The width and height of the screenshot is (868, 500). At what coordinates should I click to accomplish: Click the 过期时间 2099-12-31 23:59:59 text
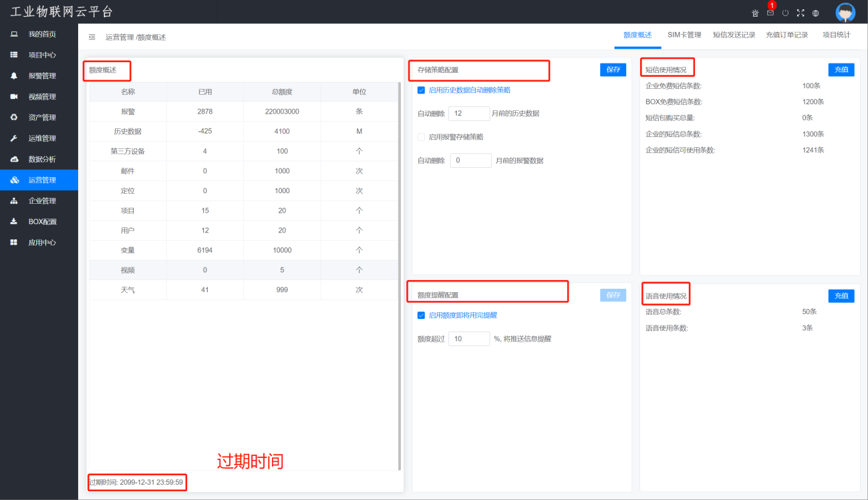[x=136, y=482]
